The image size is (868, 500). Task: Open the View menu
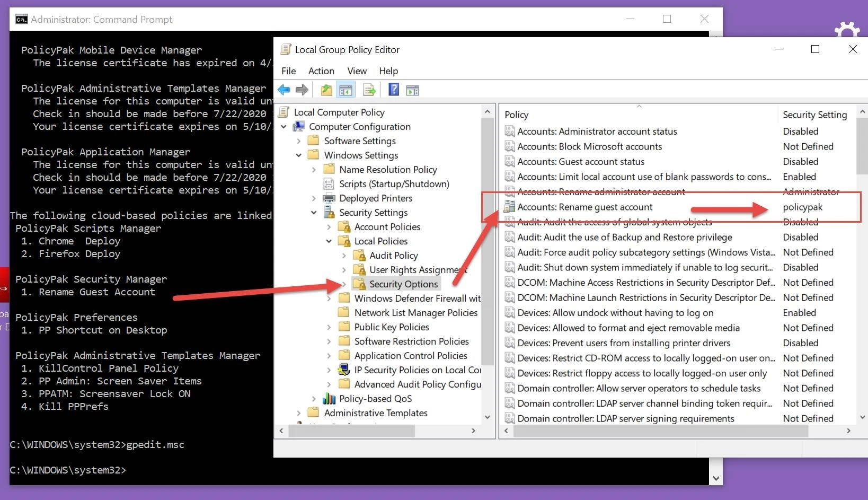357,71
